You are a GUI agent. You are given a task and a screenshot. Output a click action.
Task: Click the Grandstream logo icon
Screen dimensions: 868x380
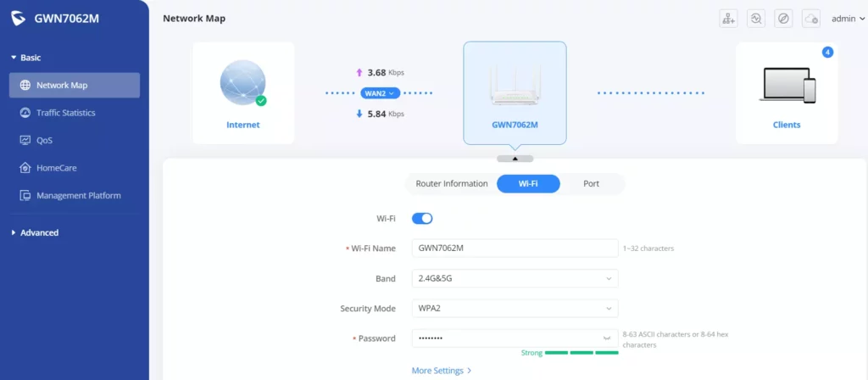pos(19,19)
